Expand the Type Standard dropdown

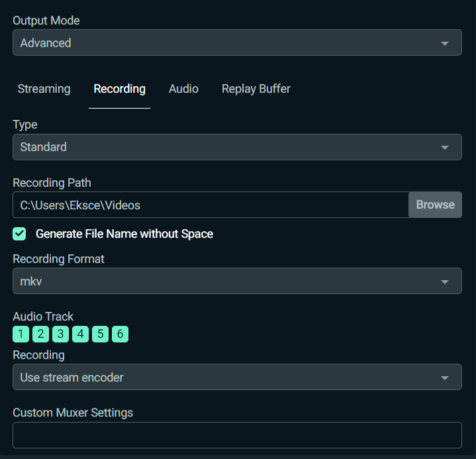pos(237,147)
